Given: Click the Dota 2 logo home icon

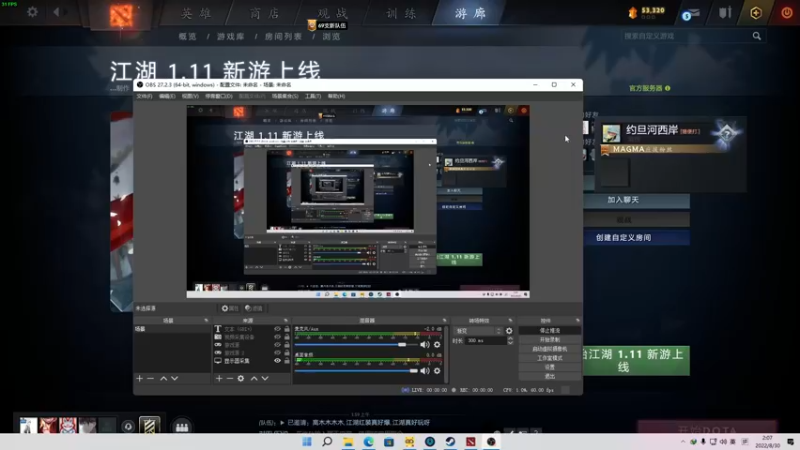Looking at the screenshot, I should coord(121,15).
